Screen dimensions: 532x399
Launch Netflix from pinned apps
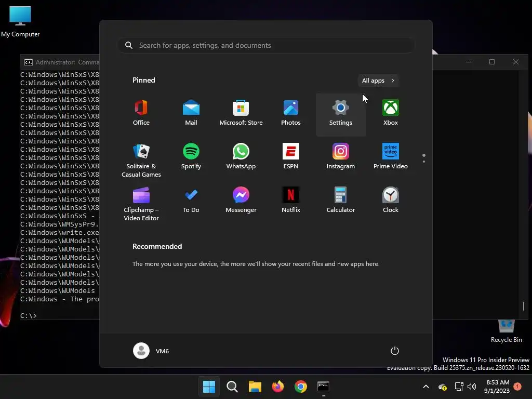tap(291, 201)
